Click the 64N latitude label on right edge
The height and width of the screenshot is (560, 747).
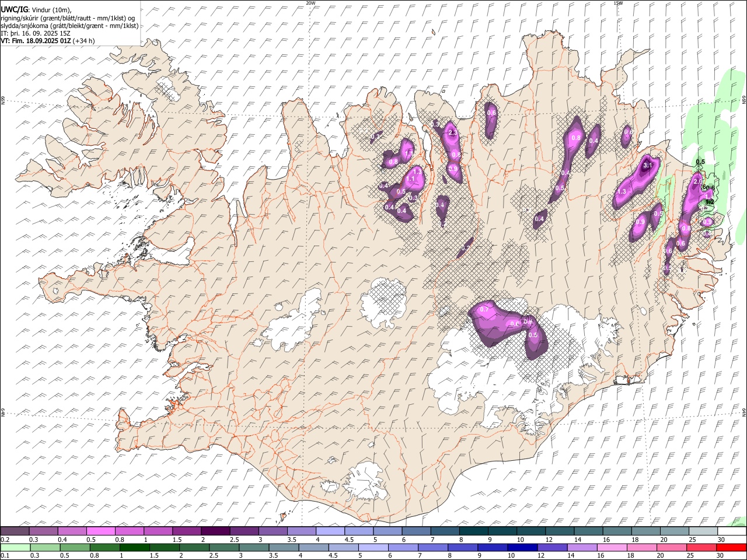pyautogui.click(x=744, y=412)
